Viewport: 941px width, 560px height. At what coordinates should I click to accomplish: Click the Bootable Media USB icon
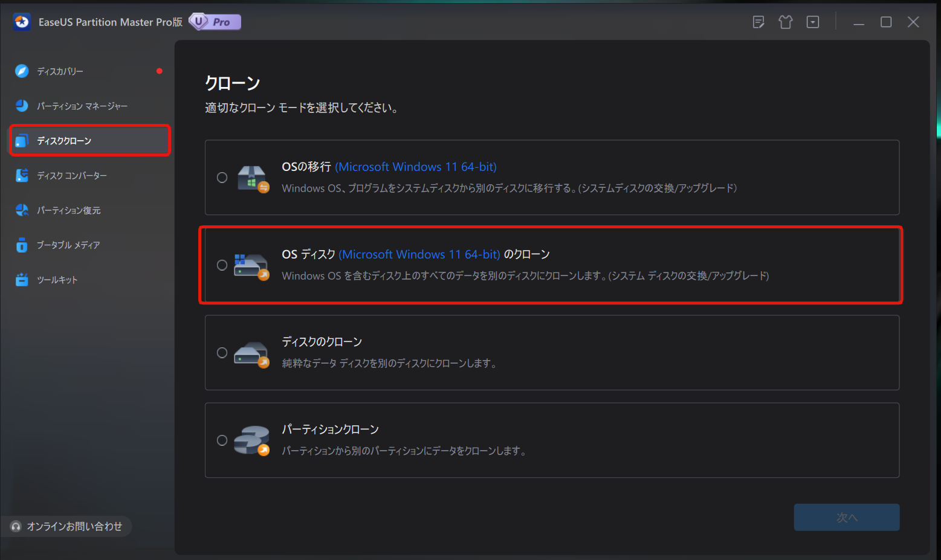(22, 245)
